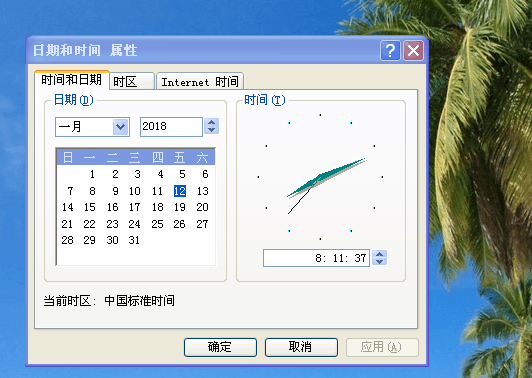Set the date to day 23
Screen dimensions: 532x378
pos(112,224)
